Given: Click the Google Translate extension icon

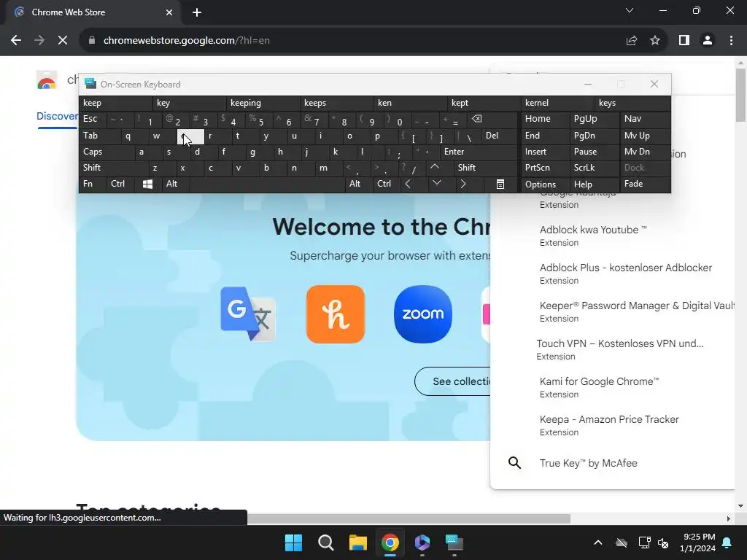Looking at the screenshot, I should [248, 314].
